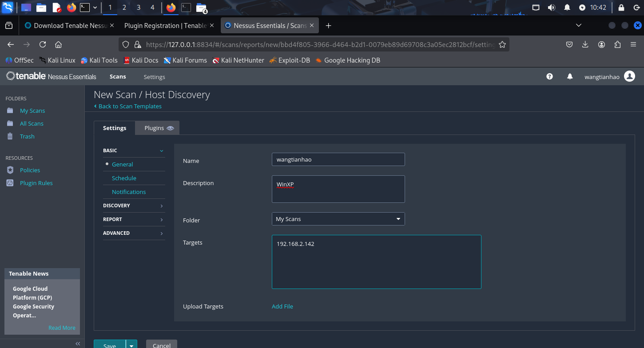Save to Pocket icon in the toolbar
The image size is (644, 348).
pyautogui.click(x=569, y=44)
